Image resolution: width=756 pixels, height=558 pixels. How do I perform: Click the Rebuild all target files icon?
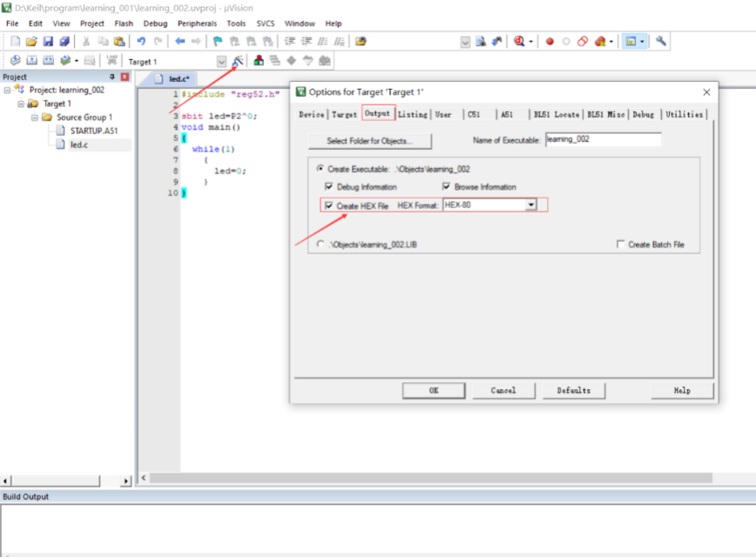pos(48,60)
